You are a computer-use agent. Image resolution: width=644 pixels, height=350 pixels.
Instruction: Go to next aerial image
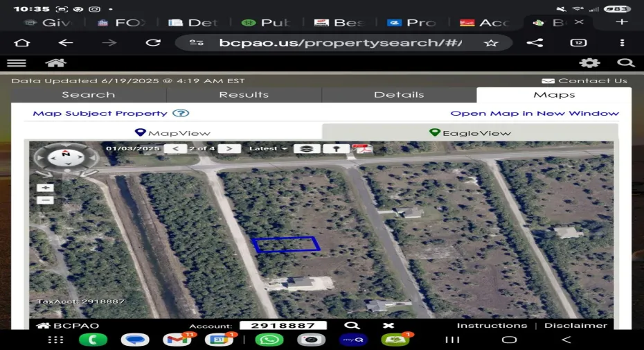(229, 148)
